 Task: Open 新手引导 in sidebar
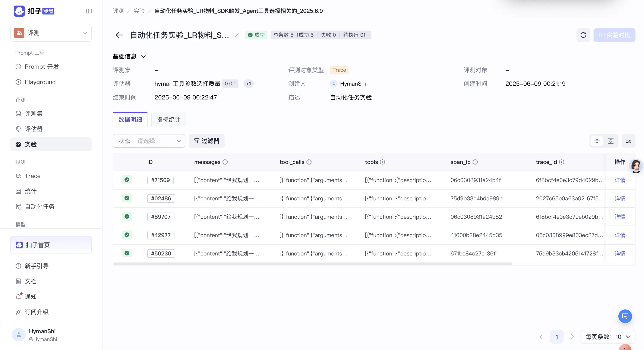(51, 266)
